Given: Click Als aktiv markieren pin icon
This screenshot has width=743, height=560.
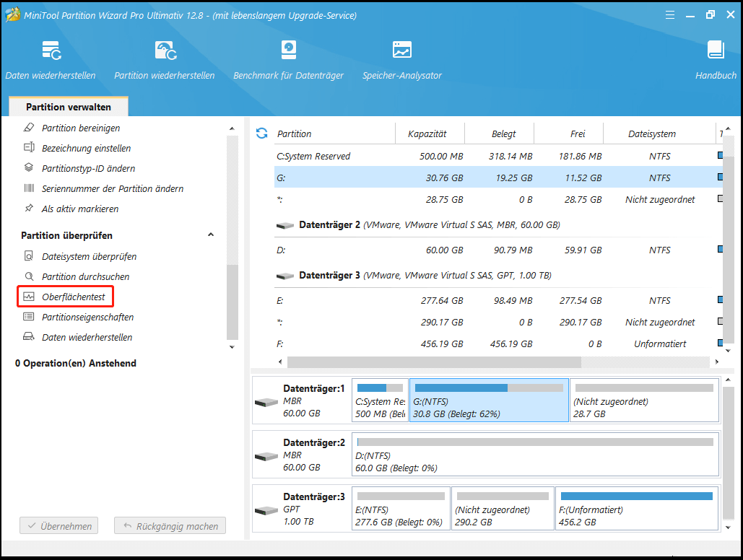Looking at the screenshot, I should coord(29,208).
